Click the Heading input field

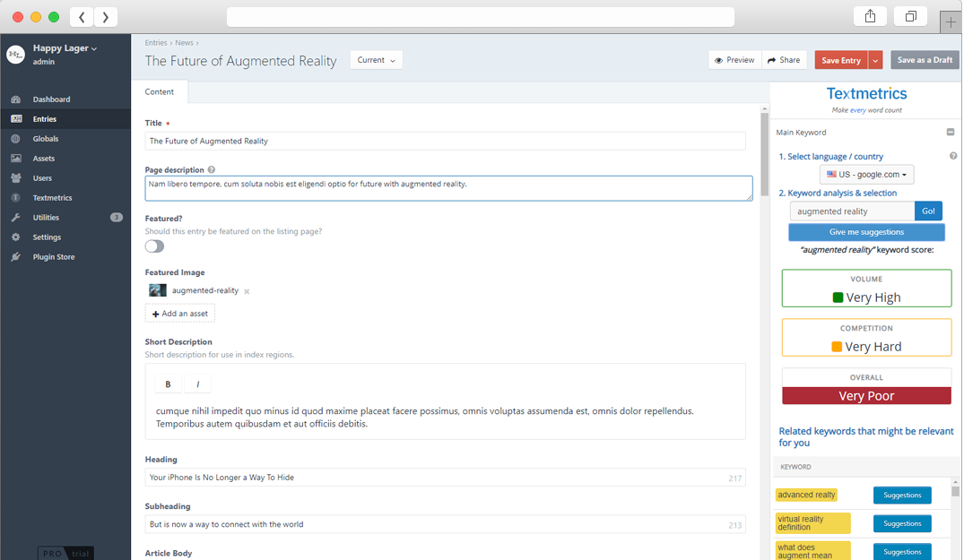click(x=445, y=478)
